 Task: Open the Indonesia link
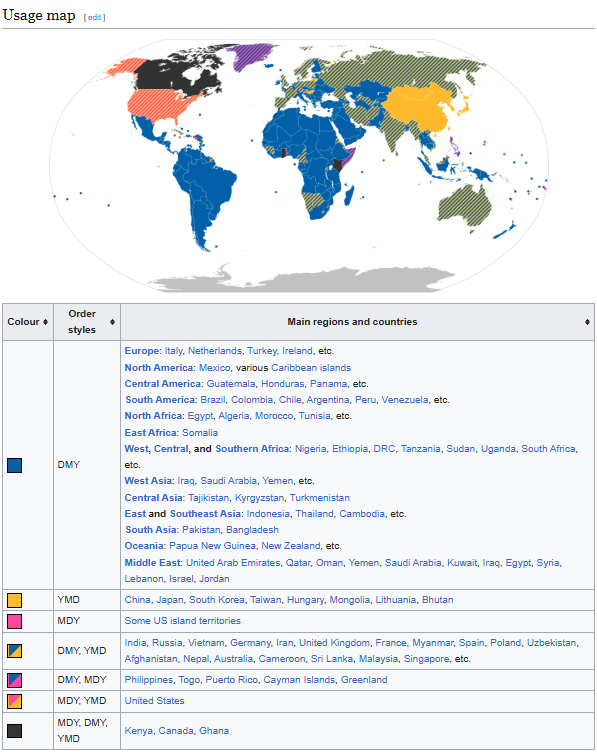point(268,514)
